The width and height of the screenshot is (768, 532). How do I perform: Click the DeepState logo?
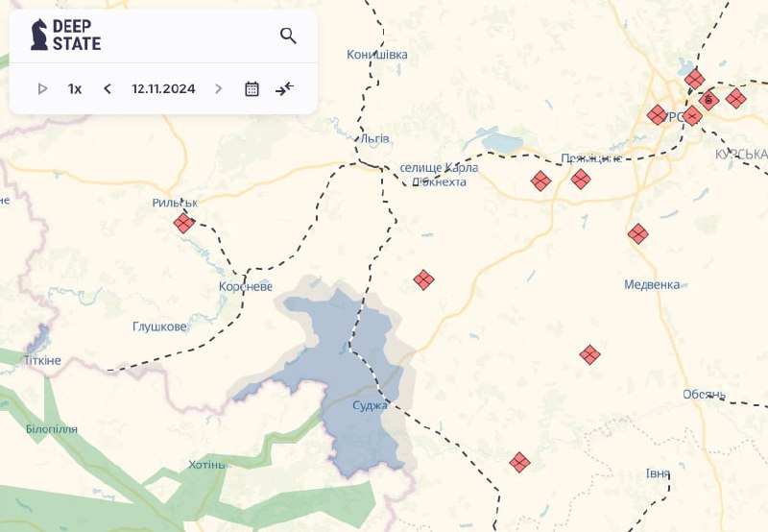pos(65,35)
